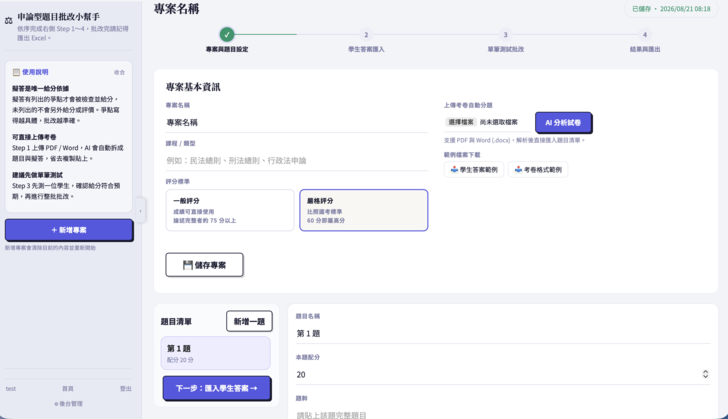The height and width of the screenshot is (419, 728).
Task: Click the 新增一題 button
Action: 249,321
